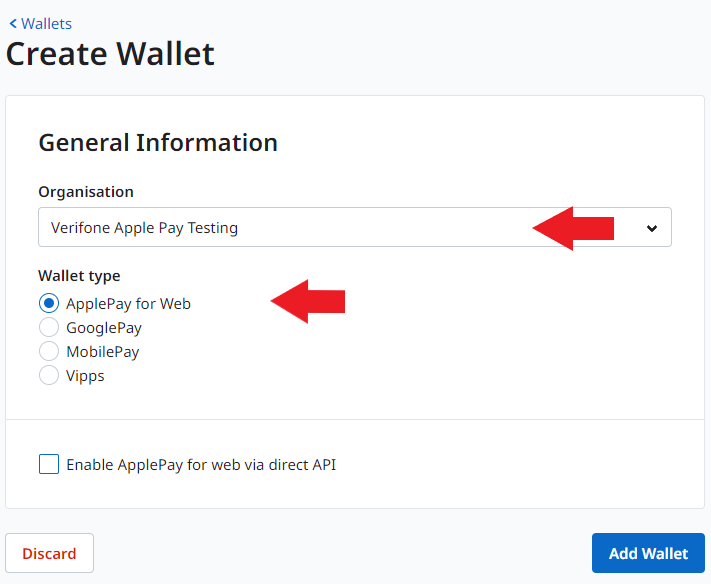
Task: Select the MobilePay radio button
Action: [x=49, y=351]
